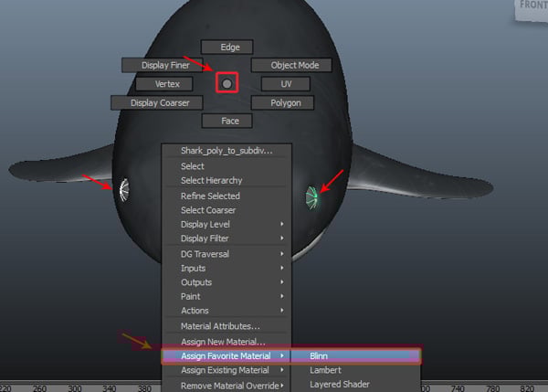This screenshot has width=548, height=392.
Task: Open the Actions submenu
Action: click(x=227, y=311)
